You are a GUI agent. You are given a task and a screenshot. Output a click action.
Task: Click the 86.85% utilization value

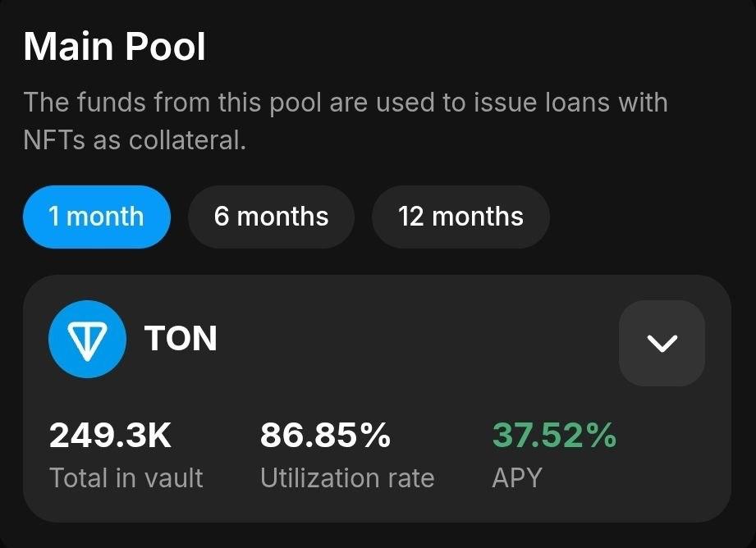325,436
